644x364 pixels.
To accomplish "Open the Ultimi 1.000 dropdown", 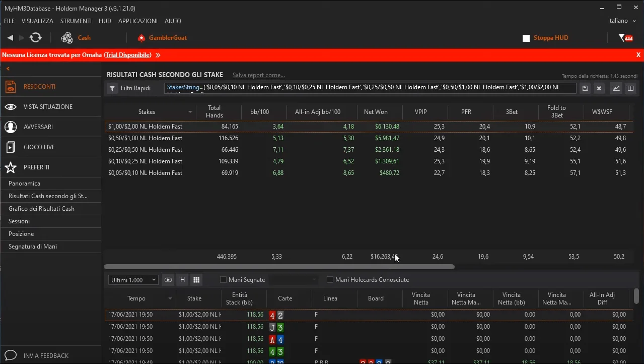I will coord(133,280).
